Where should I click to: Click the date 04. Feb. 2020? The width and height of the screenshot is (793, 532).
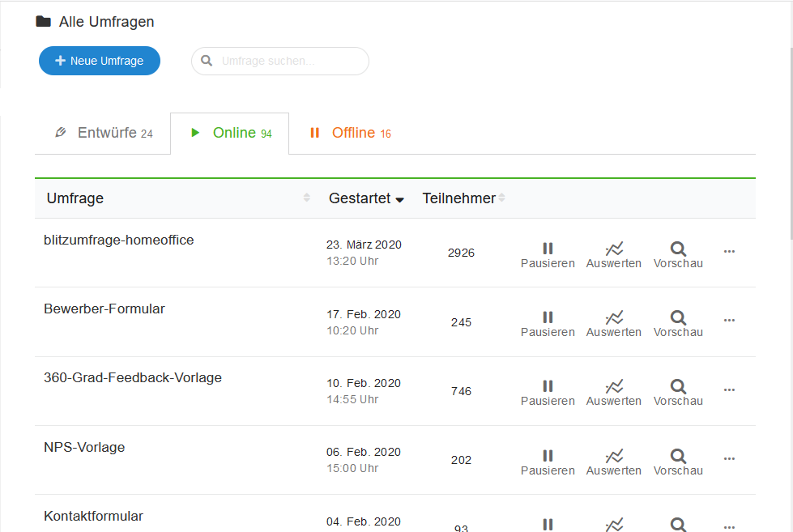click(x=364, y=522)
